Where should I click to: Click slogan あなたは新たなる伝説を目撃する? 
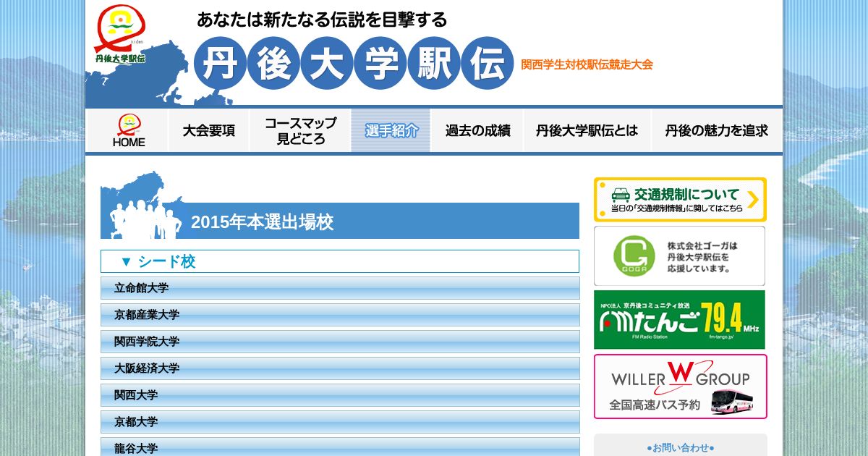pyautogui.click(x=322, y=19)
